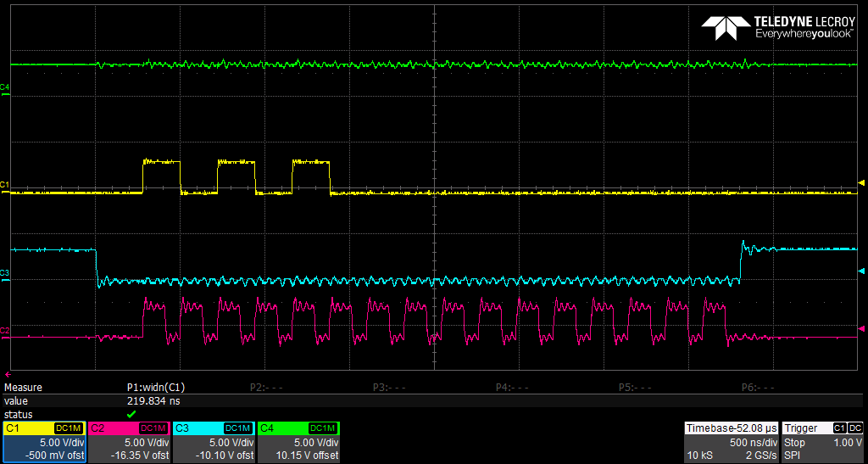Click the value row label in Measure table
This screenshot has width=868, height=464.
coord(15,401)
